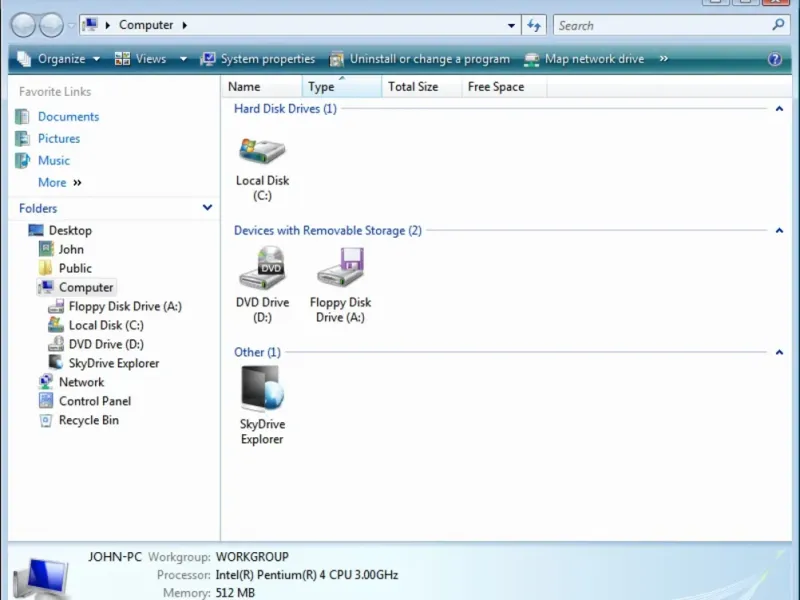The width and height of the screenshot is (800, 600).
Task: Click the search magnifier icon
Action: coord(778,25)
